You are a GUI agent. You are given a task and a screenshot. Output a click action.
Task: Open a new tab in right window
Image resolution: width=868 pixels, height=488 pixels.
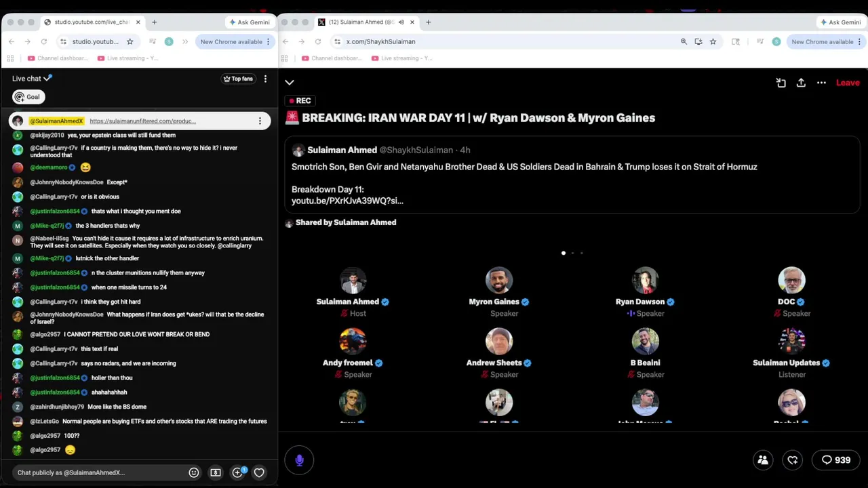tap(428, 22)
